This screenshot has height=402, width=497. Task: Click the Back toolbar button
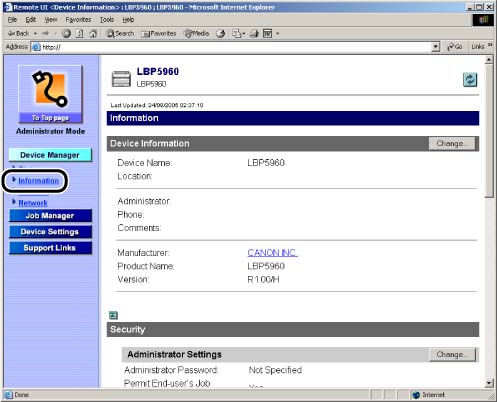click(19, 33)
